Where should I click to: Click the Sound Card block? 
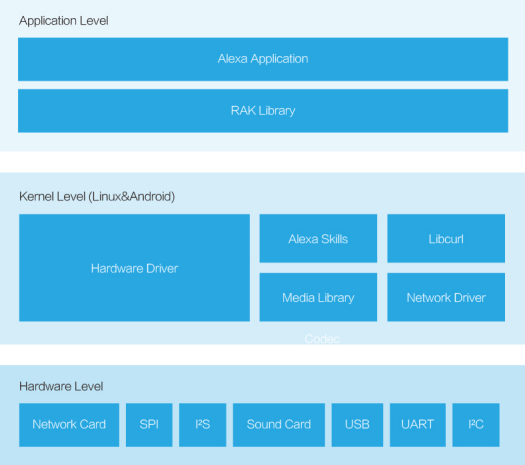click(279, 425)
